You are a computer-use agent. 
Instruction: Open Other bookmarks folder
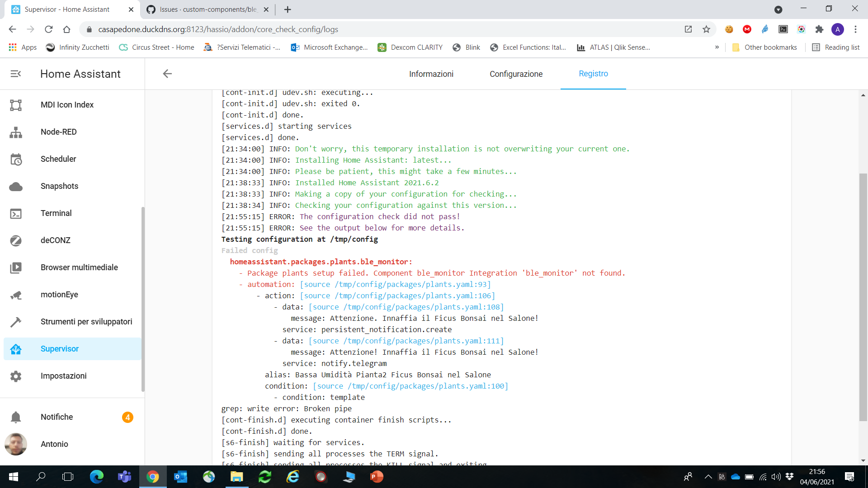tap(764, 47)
